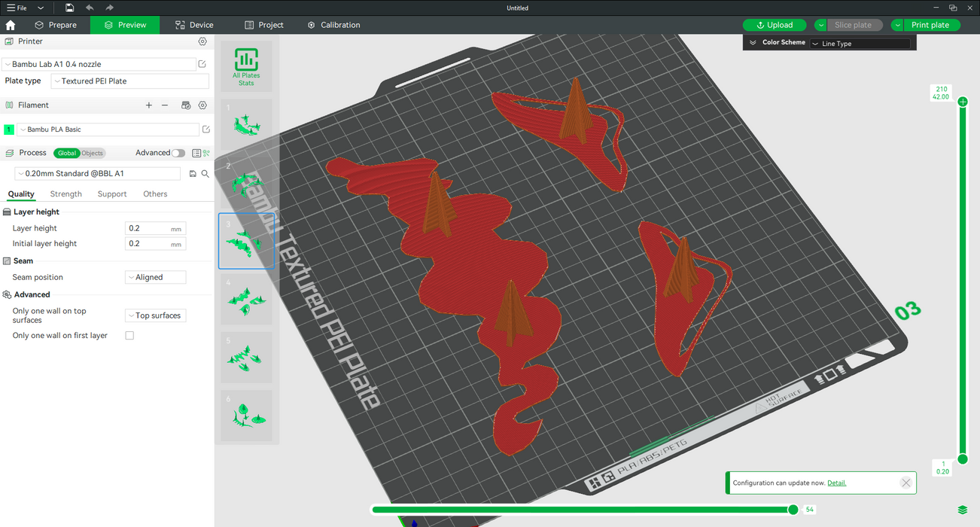980x527 pixels.
Task: Toggle the Advanced mode switch
Action: (x=178, y=153)
